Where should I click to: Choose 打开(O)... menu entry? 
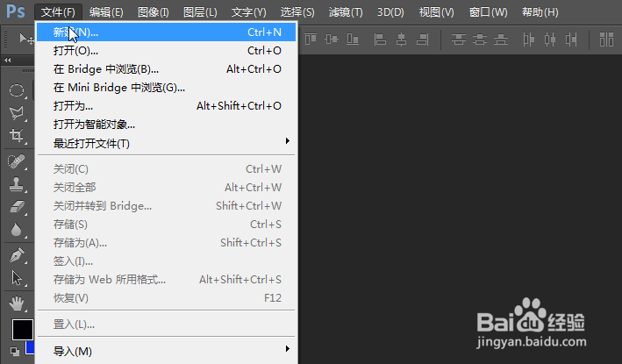(166, 50)
